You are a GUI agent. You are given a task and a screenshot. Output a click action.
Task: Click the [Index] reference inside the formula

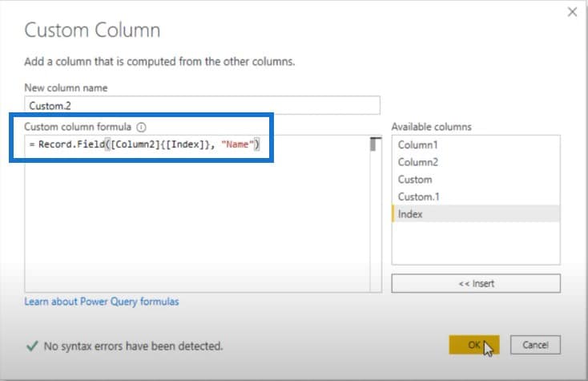coord(184,144)
